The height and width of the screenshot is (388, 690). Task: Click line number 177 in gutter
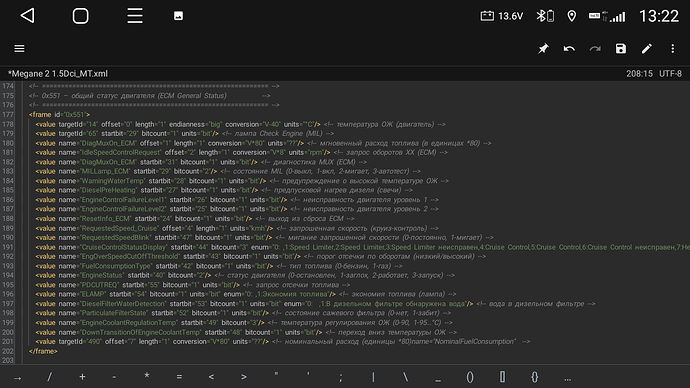point(8,114)
